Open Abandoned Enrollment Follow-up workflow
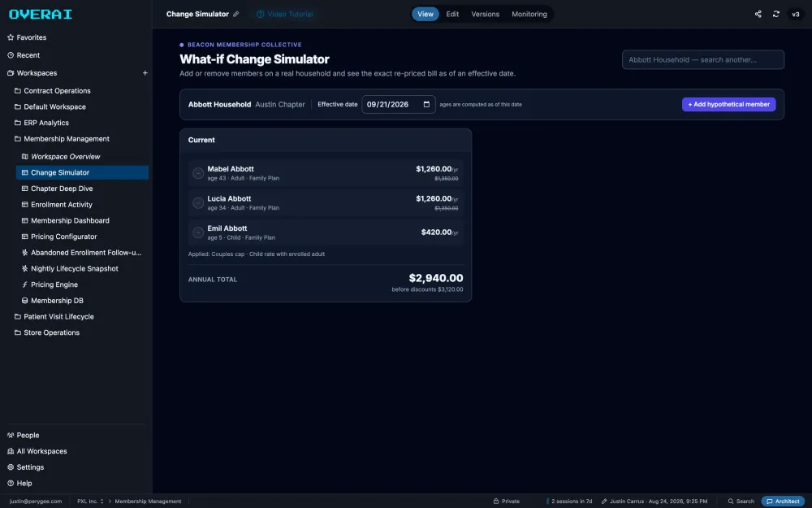Screen dimensions: 812x508 pos(81,253)
